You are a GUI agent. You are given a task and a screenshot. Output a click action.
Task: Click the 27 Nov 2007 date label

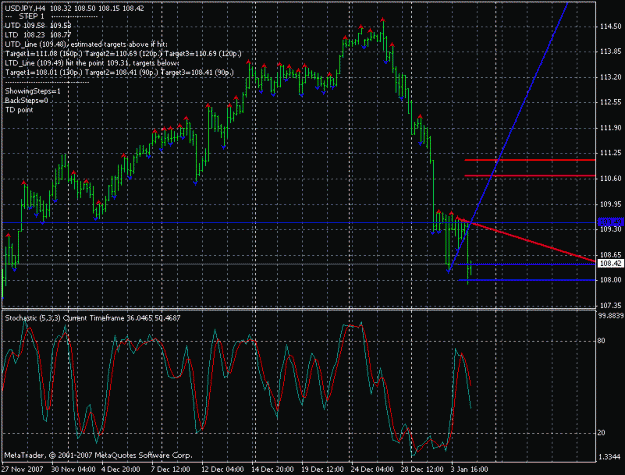click(x=22, y=469)
